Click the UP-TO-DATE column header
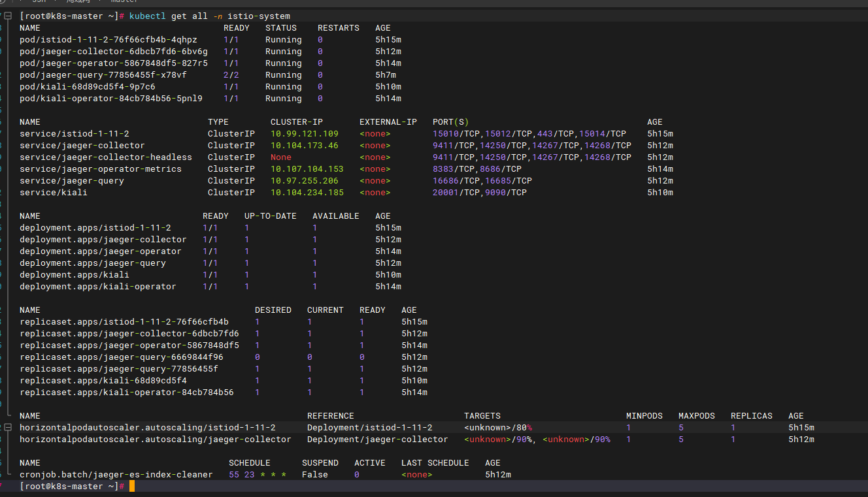Image resolution: width=868 pixels, height=497 pixels. tap(271, 216)
